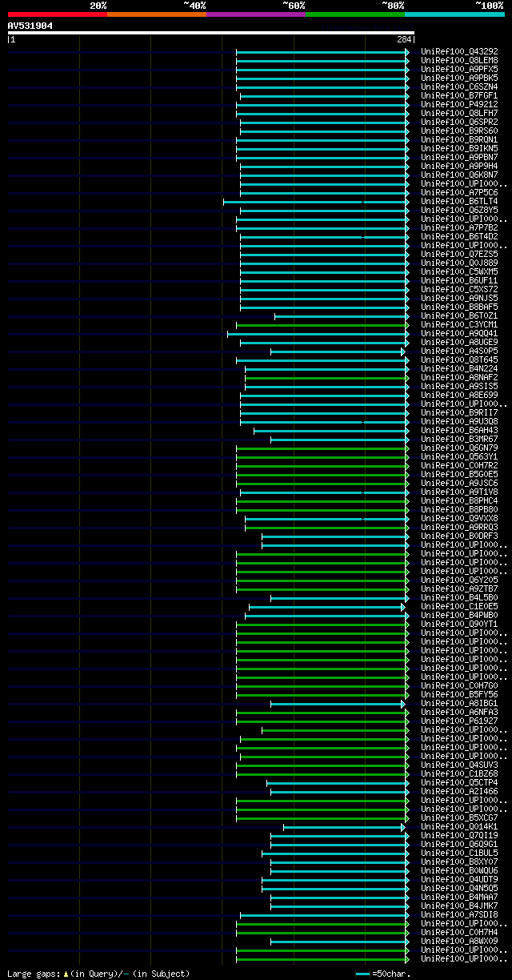Screen dimensions: 512x980
Task: Select the UniRef100_C3YCM1 label
Action: 459,324
